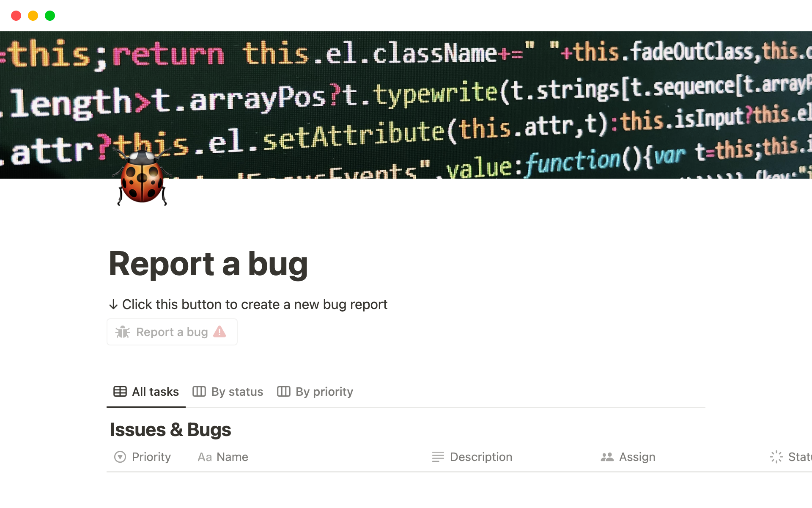Screen dimensions: 812x508
Task: Click the Report a bug button
Action: coord(172,332)
